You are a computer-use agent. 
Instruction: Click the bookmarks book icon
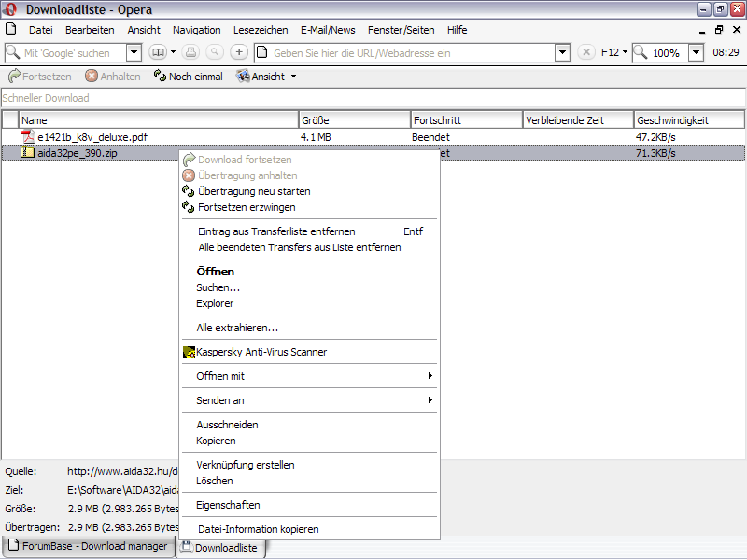(x=158, y=52)
